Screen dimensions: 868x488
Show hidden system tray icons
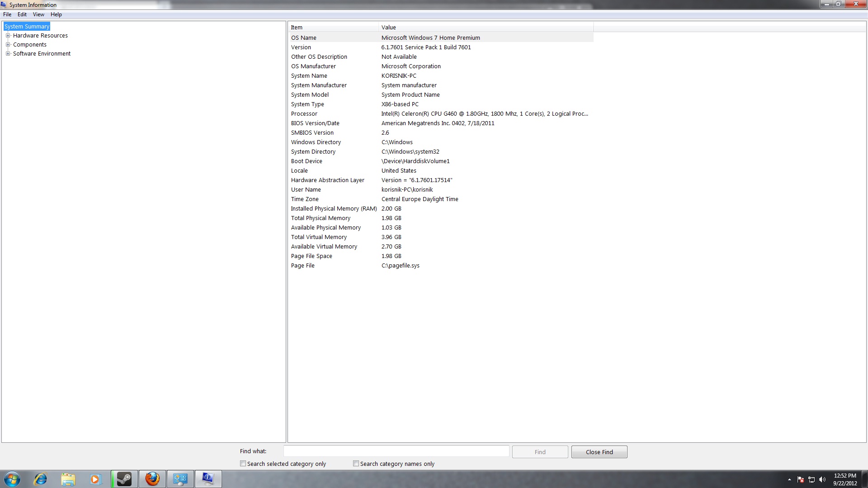pos(789,480)
